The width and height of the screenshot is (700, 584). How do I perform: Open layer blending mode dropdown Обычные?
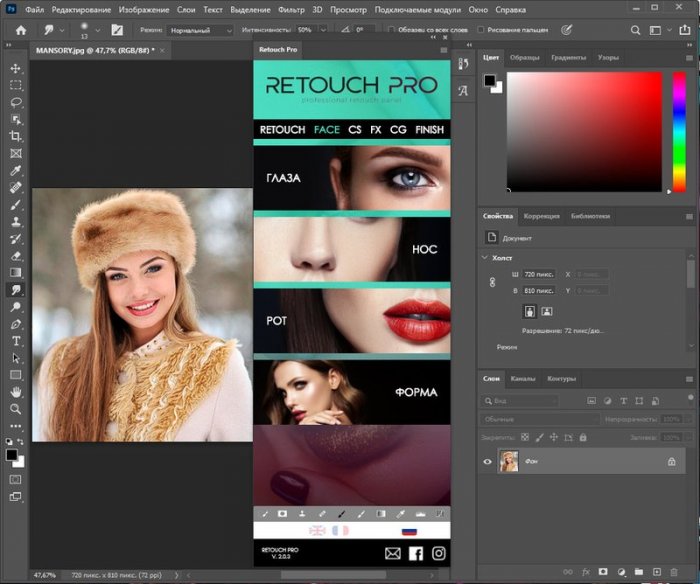tap(541, 419)
